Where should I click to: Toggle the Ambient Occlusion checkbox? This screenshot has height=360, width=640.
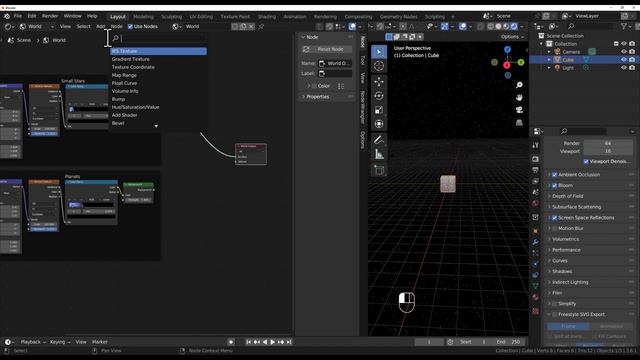[555, 175]
